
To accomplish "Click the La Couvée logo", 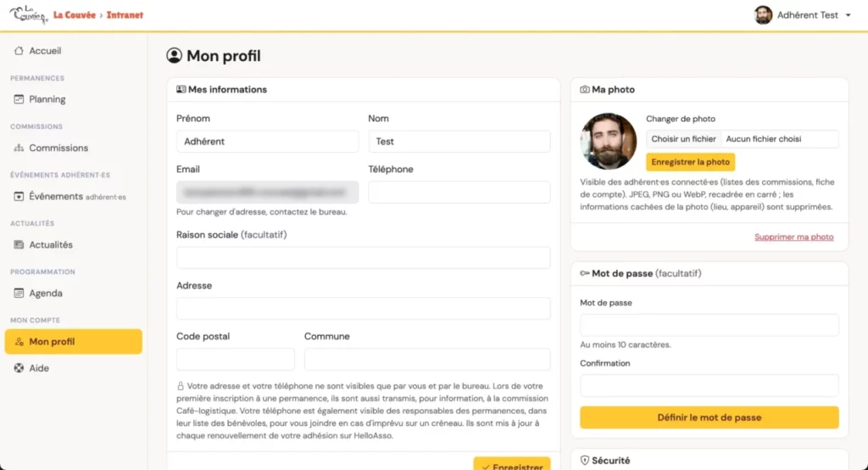I will pyautogui.click(x=29, y=14).
